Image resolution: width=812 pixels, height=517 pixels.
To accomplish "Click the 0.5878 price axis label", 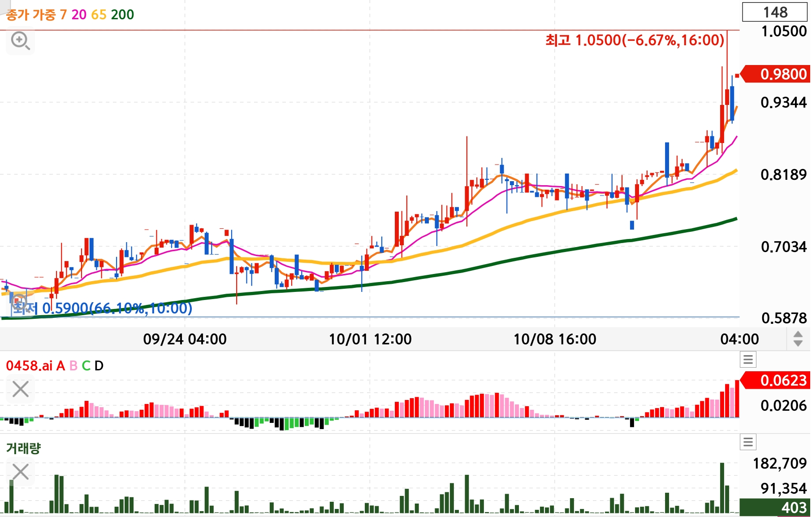I will [784, 318].
